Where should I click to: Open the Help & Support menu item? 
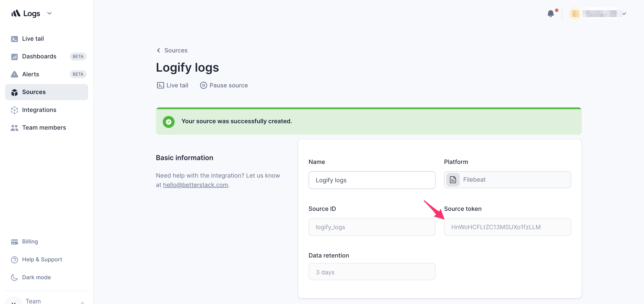coord(42,259)
